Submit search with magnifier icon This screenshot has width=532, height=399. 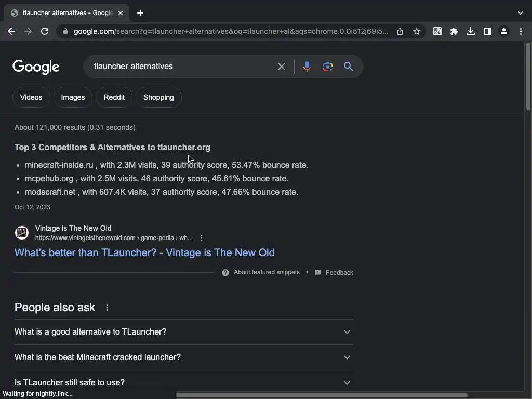point(348,66)
